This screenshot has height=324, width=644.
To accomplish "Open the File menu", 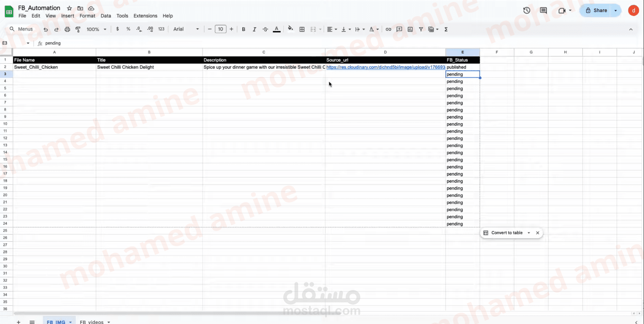I will (22, 16).
